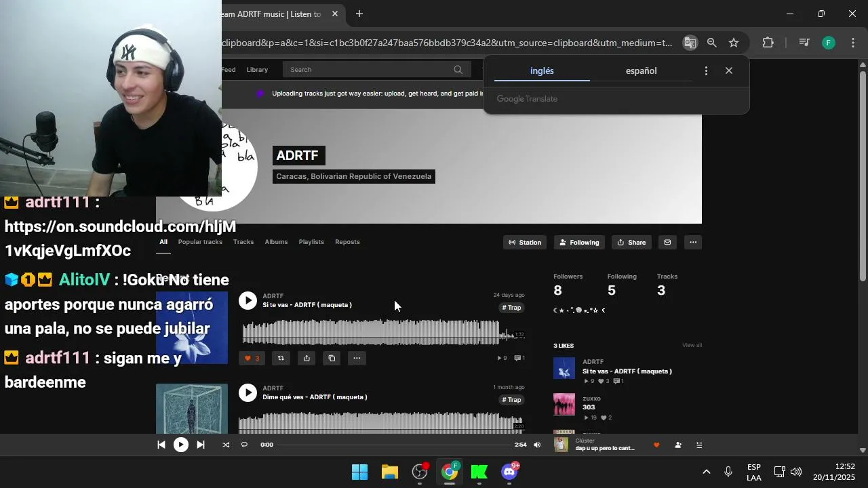The height and width of the screenshot is (488, 868).
Task: Like the Si te vas track
Action: (252, 358)
